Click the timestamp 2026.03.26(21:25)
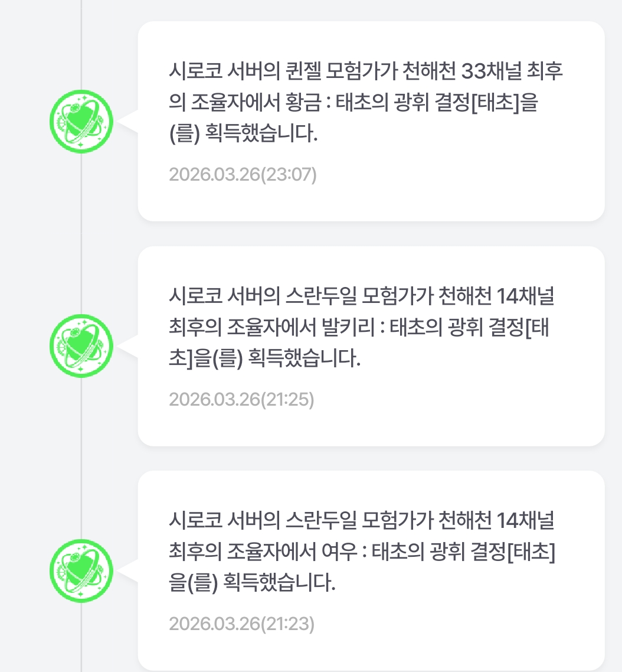622x672 pixels. (241, 399)
